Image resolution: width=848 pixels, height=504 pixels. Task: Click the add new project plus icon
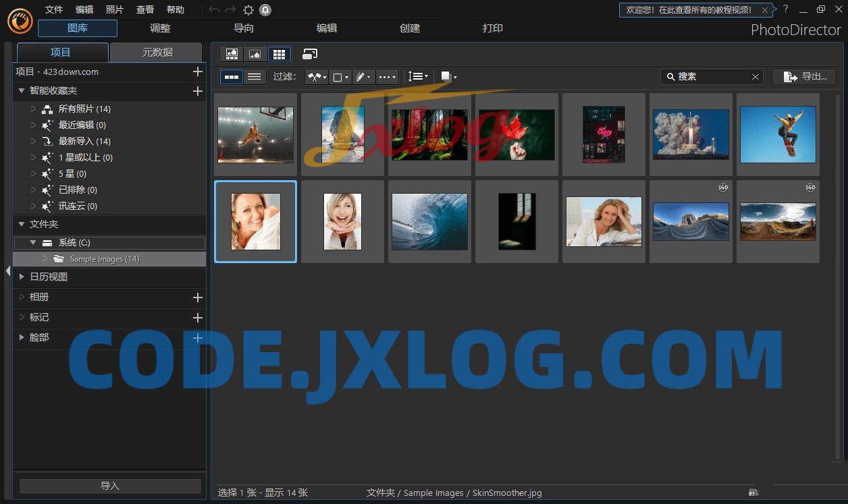[x=197, y=72]
